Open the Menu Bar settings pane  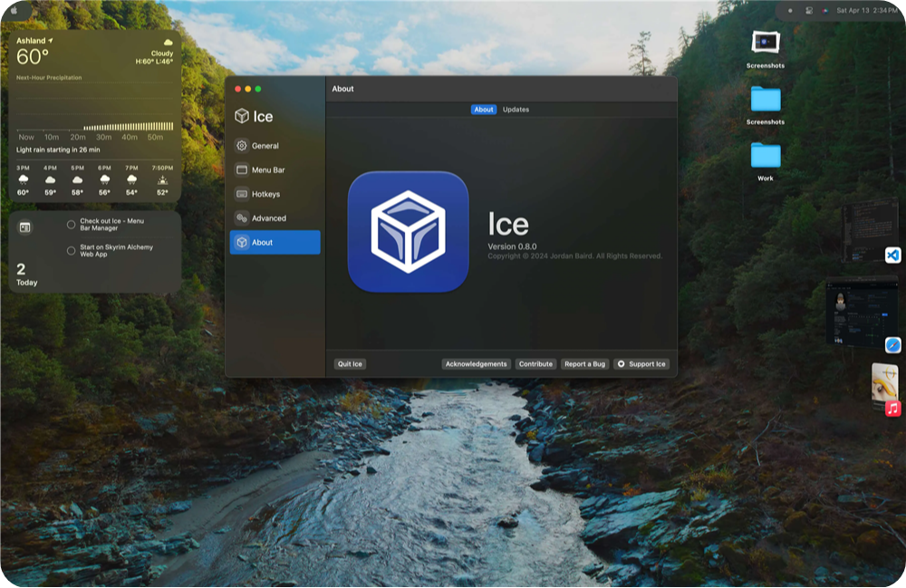click(x=275, y=169)
